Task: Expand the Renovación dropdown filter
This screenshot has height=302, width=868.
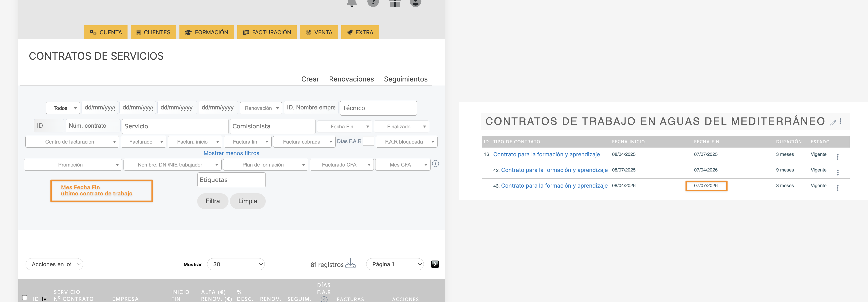Action: 261,108
